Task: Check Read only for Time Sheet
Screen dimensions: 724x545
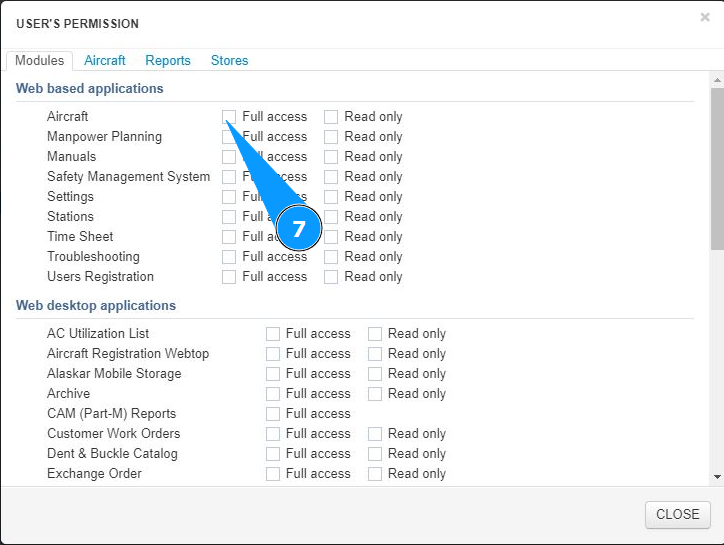Action: point(331,237)
